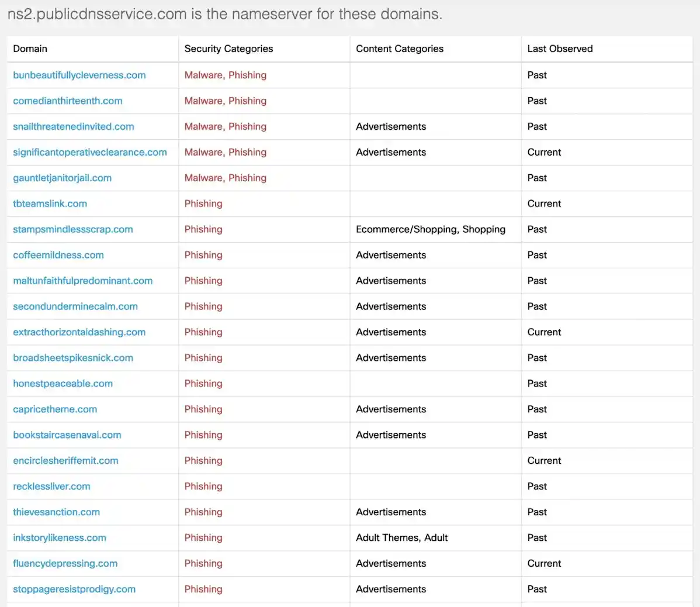700x607 pixels.
Task: Visit the comedianthirteenth.com domain page
Action: tap(67, 101)
